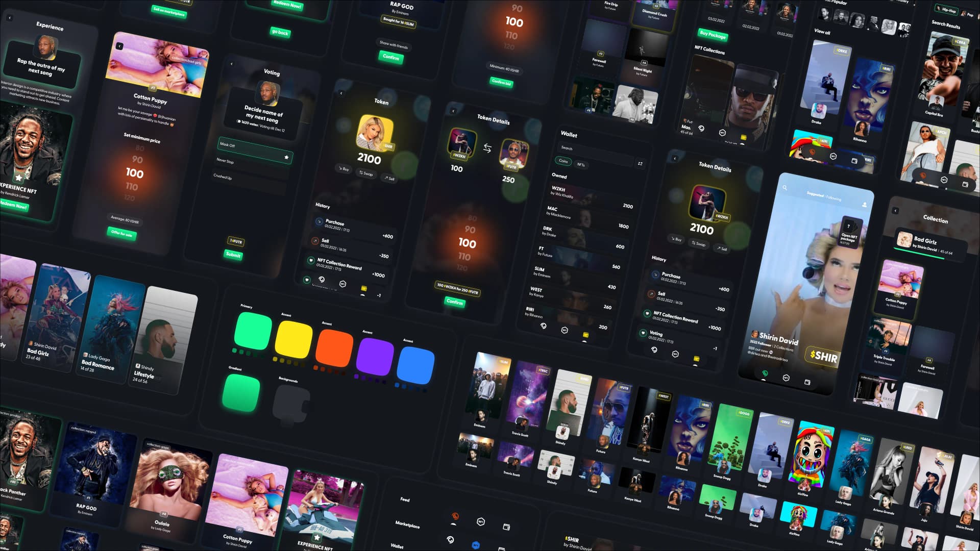
Task: Tap Confirm bid button
Action: pyautogui.click(x=501, y=82)
